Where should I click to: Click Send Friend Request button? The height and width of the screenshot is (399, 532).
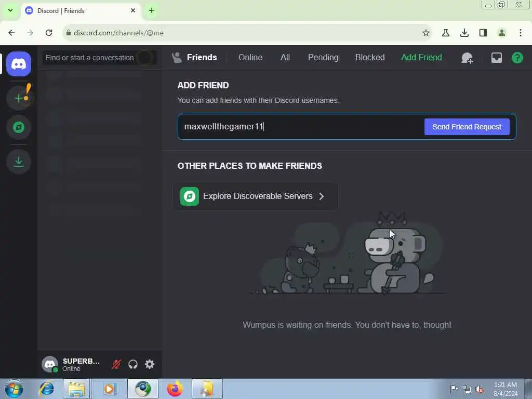coord(467,127)
